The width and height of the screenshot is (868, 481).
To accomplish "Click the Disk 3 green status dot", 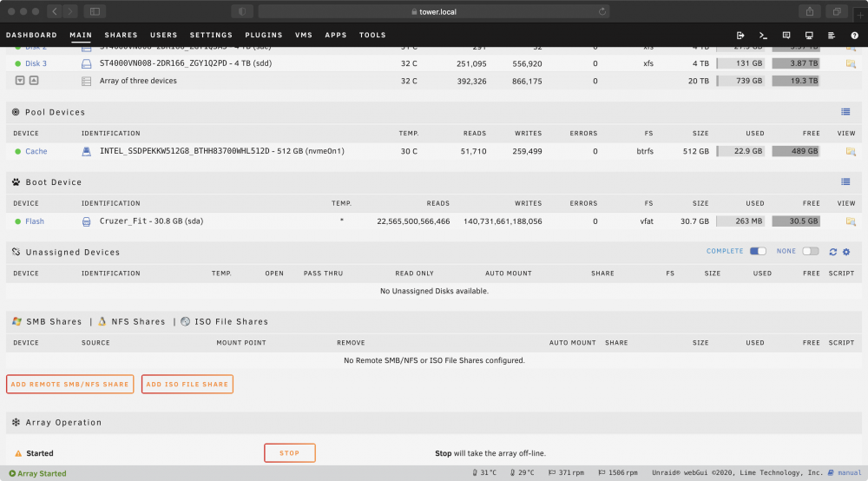I will click(x=17, y=63).
